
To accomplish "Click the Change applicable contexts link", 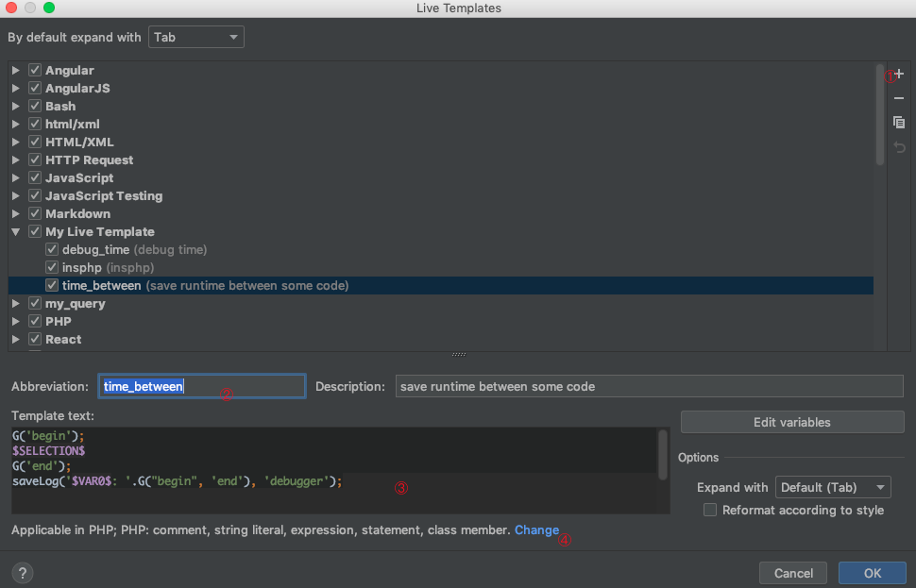I will [536, 530].
